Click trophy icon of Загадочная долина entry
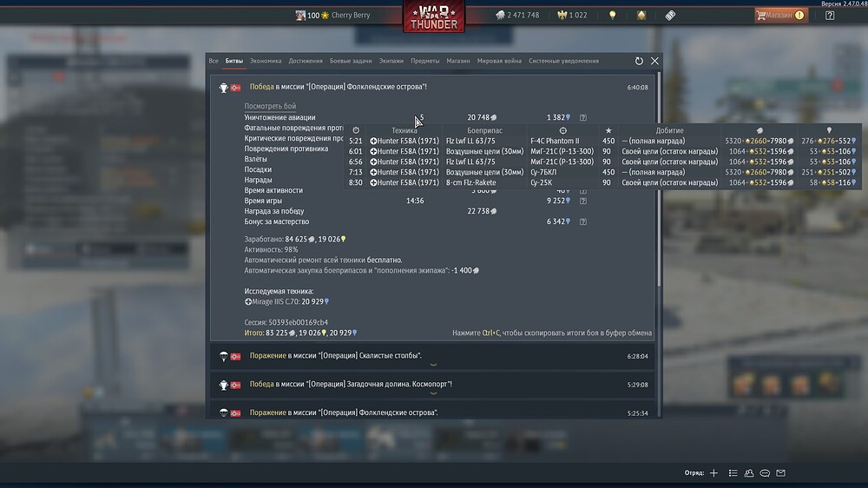The height and width of the screenshot is (488, 868). (224, 385)
